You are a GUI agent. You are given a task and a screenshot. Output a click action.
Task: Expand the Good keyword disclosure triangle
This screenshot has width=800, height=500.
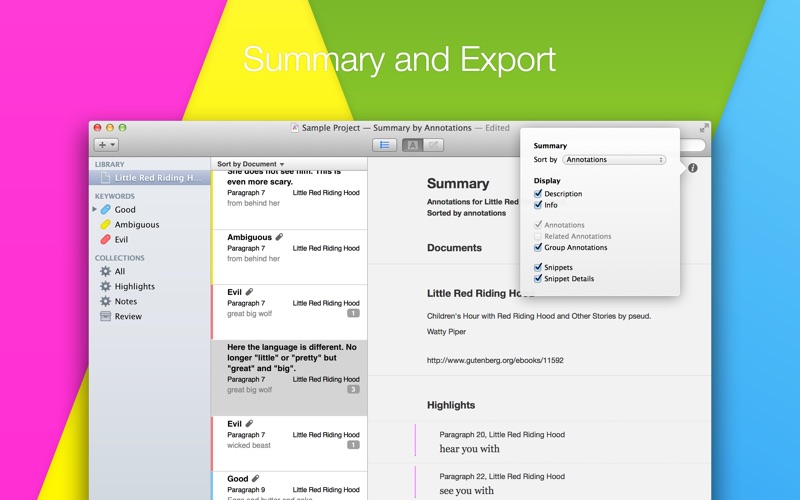point(94,209)
